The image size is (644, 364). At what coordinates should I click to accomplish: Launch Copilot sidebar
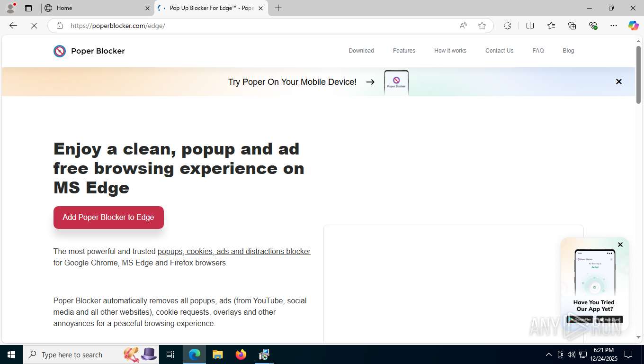click(x=633, y=26)
